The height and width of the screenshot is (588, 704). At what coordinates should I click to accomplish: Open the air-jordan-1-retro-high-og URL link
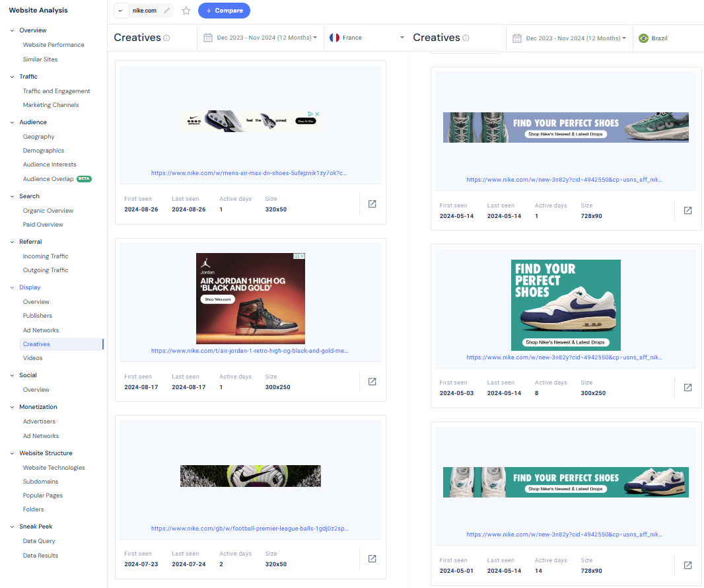pyautogui.click(x=250, y=351)
